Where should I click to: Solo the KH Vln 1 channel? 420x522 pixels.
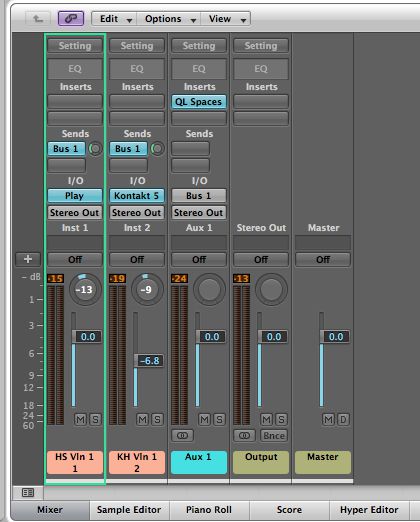coord(157,419)
